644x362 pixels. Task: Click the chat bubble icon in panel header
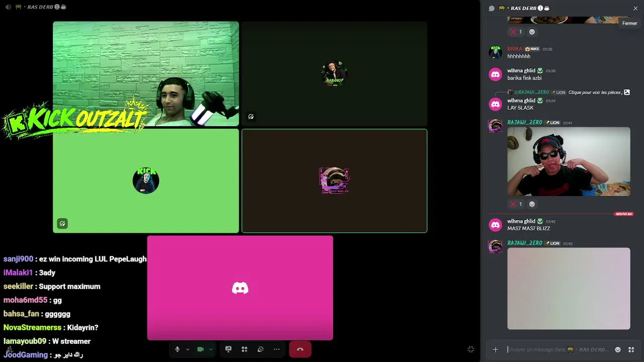pyautogui.click(x=492, y=8)
